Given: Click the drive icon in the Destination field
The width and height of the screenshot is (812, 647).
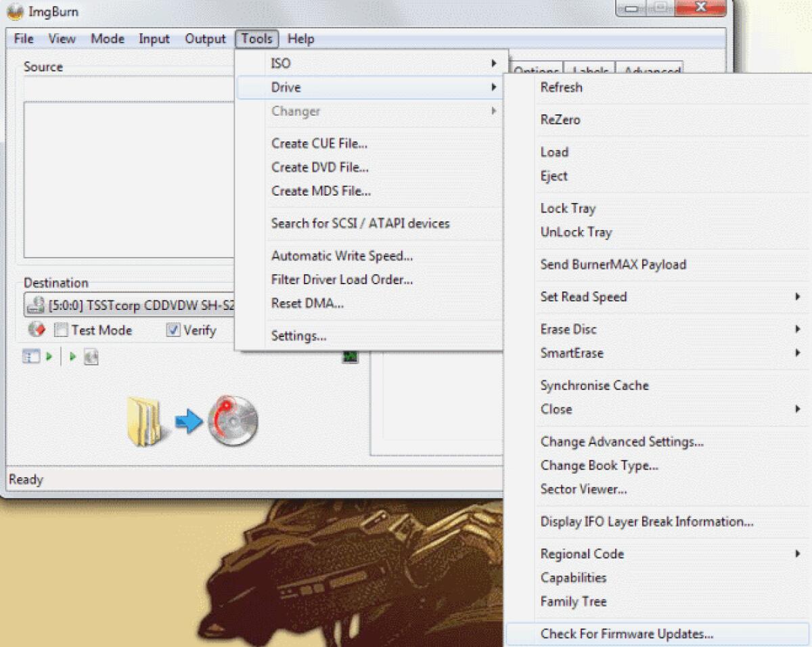Looking at the screenshot, I should [35, 306].
